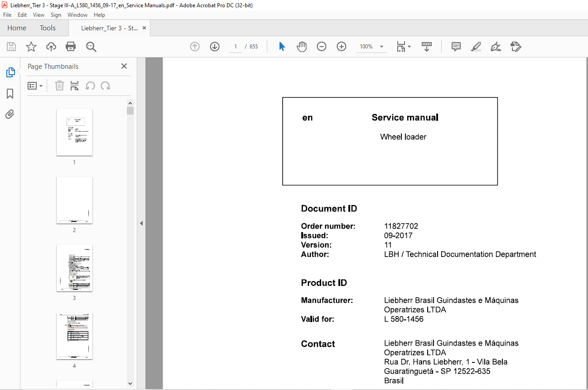Zoom in with plus button
The width and height of the screenshot is (588, 390).
pyautogui.click(x=342, y=47)
